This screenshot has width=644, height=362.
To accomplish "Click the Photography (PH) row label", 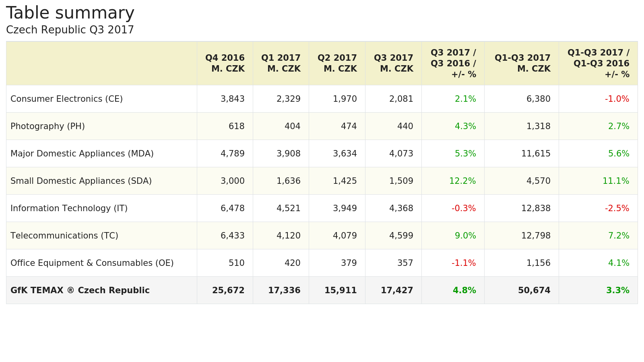I will [x=47, y=126].
